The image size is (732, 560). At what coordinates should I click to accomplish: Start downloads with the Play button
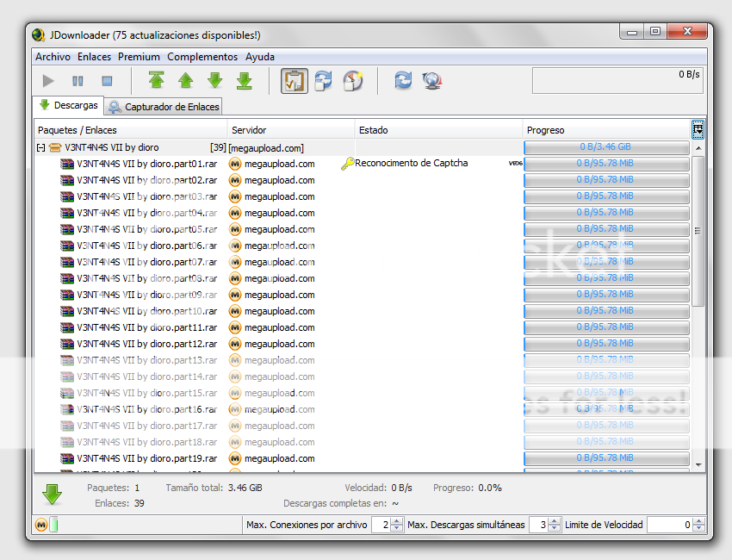tap(48, 81)
